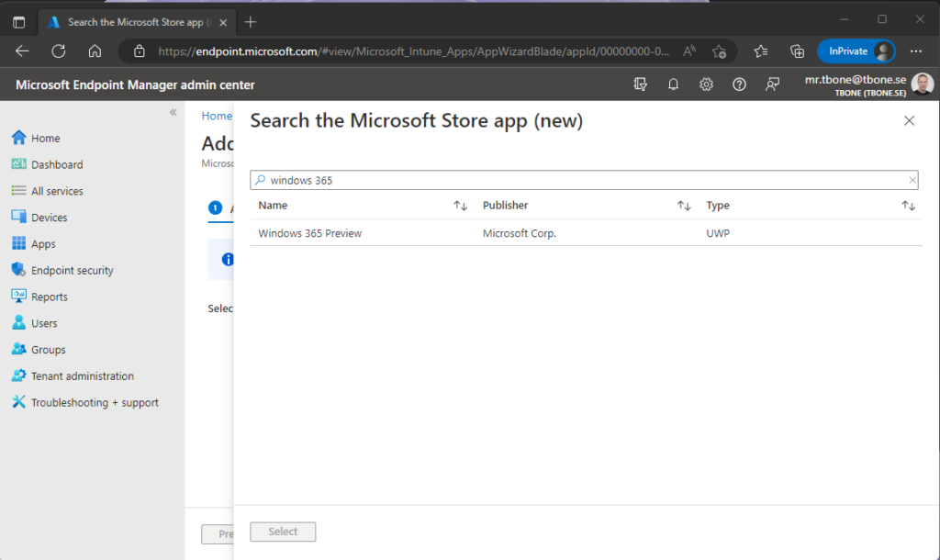Clear the search box text

(912, 180)
